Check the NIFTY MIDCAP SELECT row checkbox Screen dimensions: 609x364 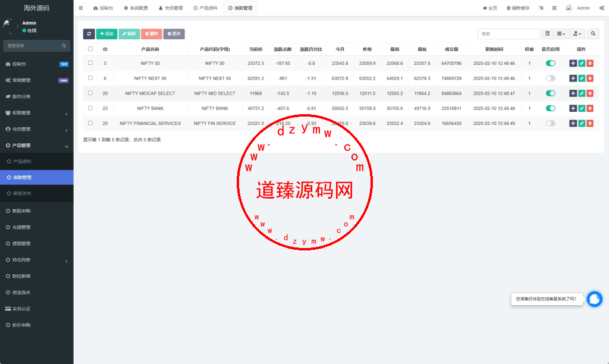(90, 93)
